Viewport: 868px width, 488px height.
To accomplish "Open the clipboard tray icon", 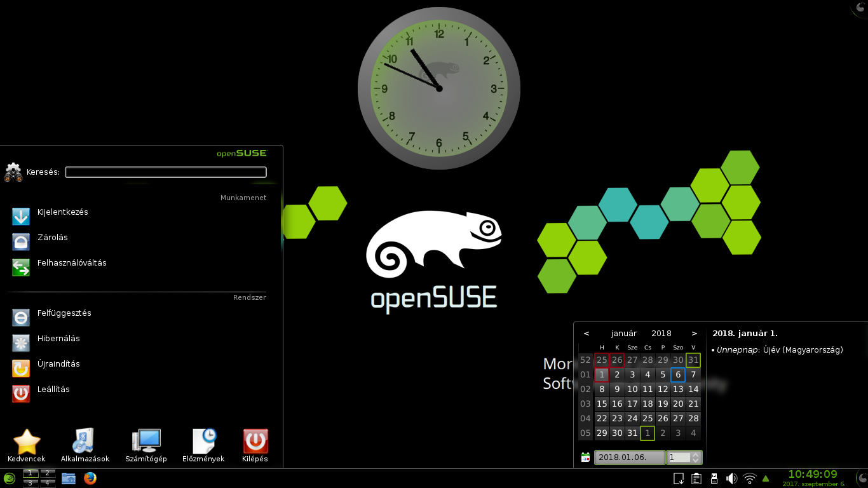I will point(696,478).
